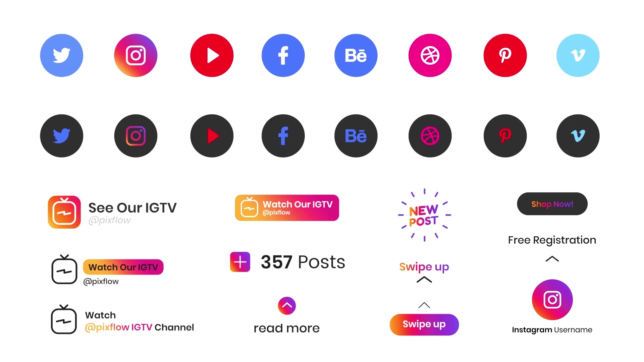Viewport: 644px width, 362px height.
Task: Click the Twitter social media icon
Action: (x=61, y=54)
